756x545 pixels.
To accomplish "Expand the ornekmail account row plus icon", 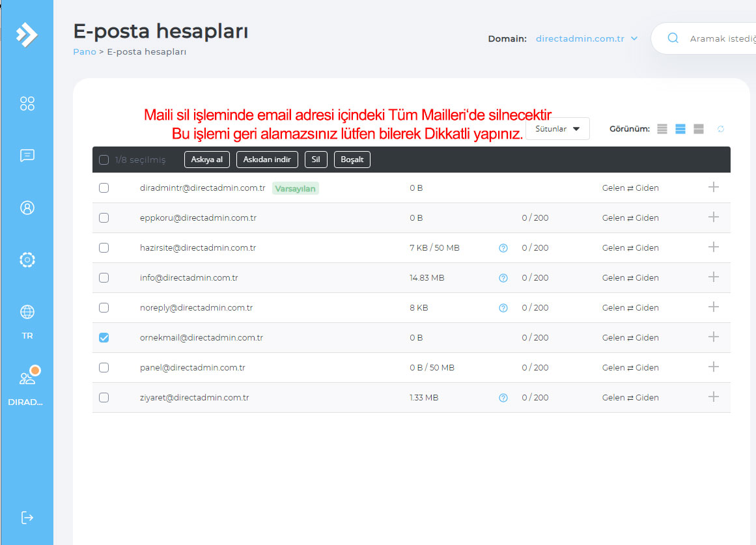I will pyautogui.click(x=714, y=337).
